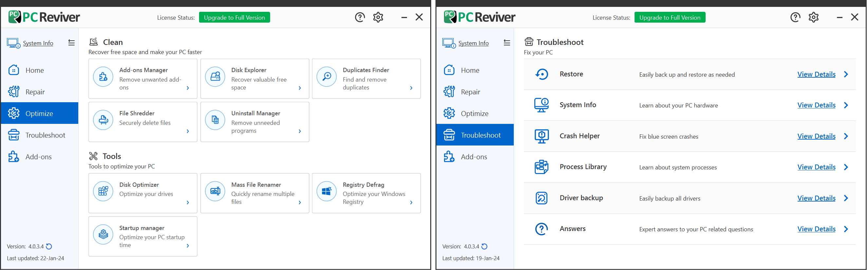Click Disk Optimizer icon
This screenshot has width=868, height=270.
click(103, 191)
